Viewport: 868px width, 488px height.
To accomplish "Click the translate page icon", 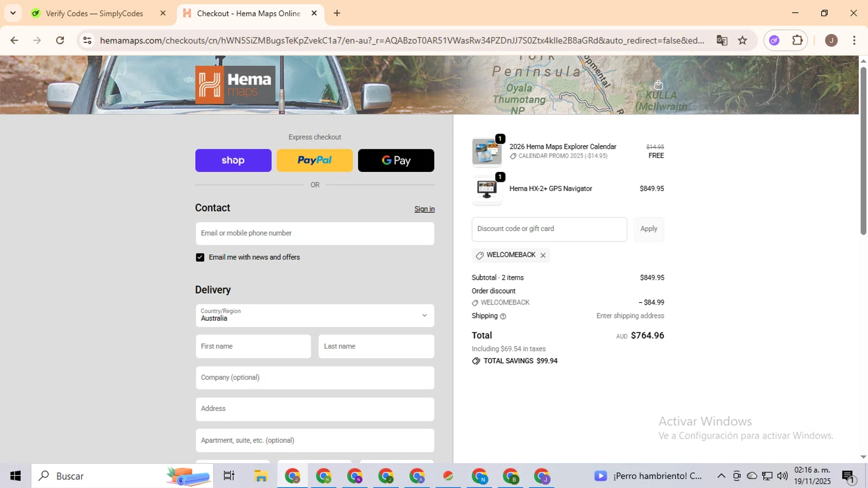I will (x=722, y=41).
